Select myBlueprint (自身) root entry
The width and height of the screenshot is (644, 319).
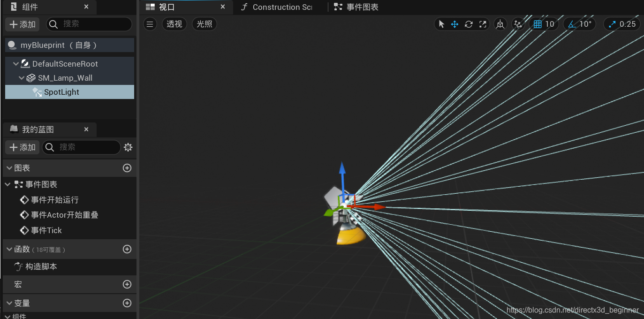pos(69,45)
